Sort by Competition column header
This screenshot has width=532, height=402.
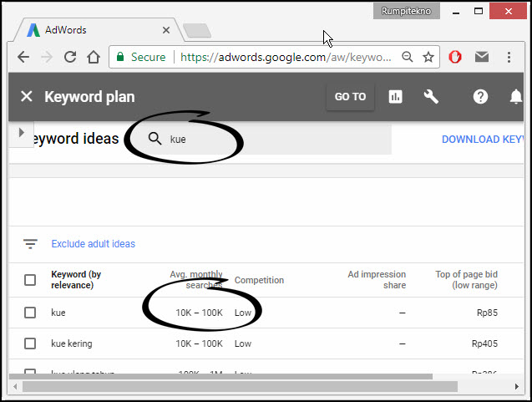(x=259, y=280)
